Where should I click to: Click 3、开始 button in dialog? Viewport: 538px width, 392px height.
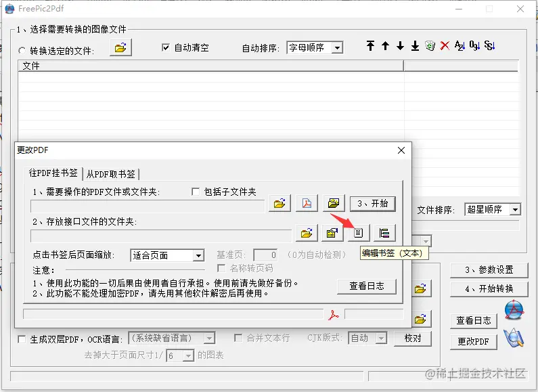coord(373,204)
